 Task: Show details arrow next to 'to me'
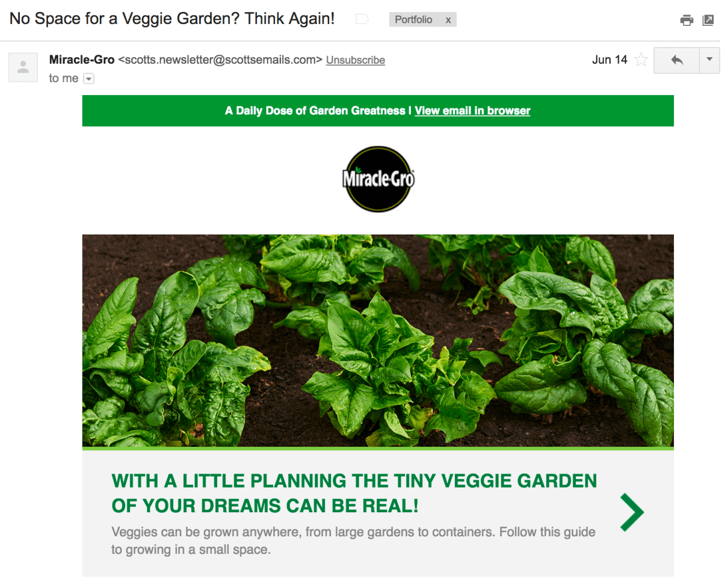point(88,79)
